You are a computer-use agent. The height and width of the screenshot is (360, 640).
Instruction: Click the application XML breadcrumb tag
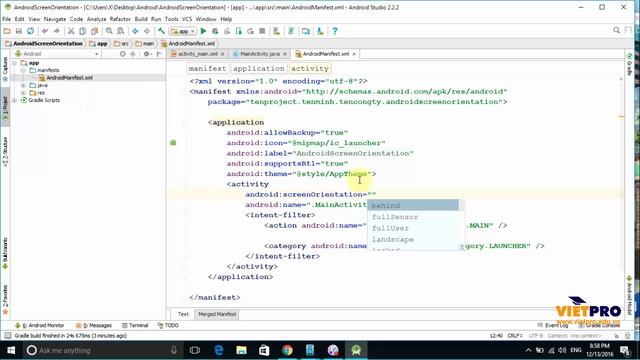259,69
